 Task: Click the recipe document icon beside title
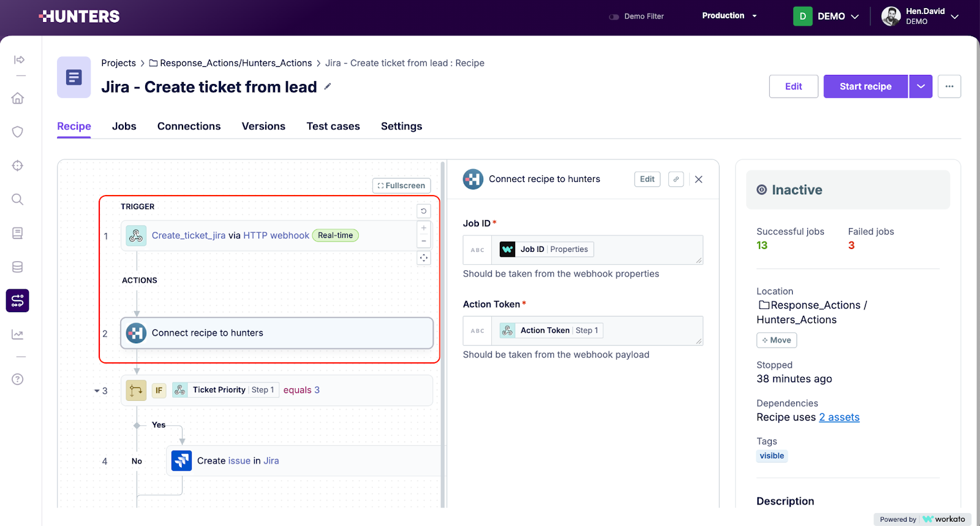(74, 77)
